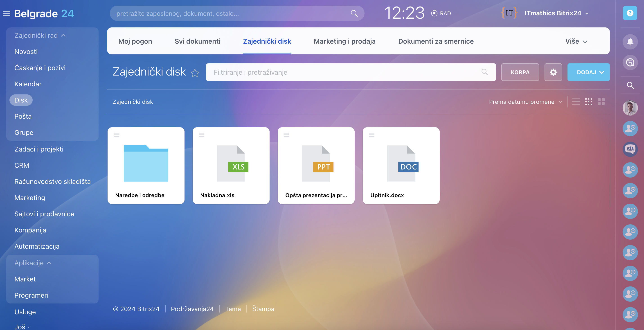Open Automatizacija in the sidebar
Viewport: 644px width, 330px height.
(x=37, y=246)
